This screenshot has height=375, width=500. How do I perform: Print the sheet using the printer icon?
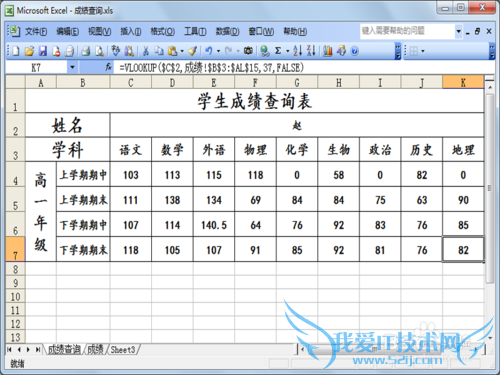(86, 51)
